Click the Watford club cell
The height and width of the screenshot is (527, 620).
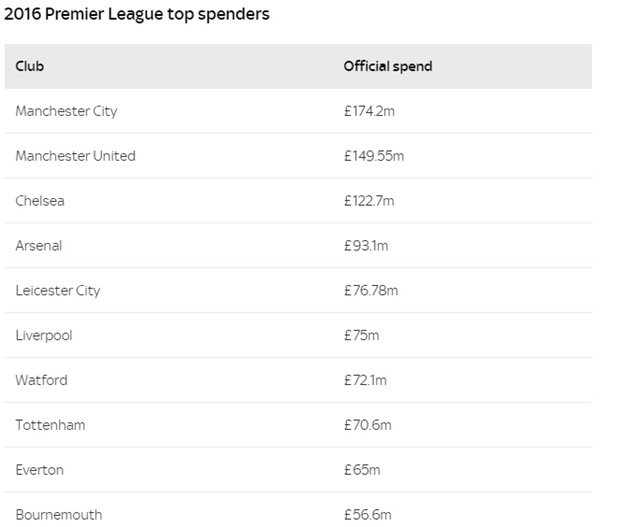pyautogui.click(x=42, y=380)
